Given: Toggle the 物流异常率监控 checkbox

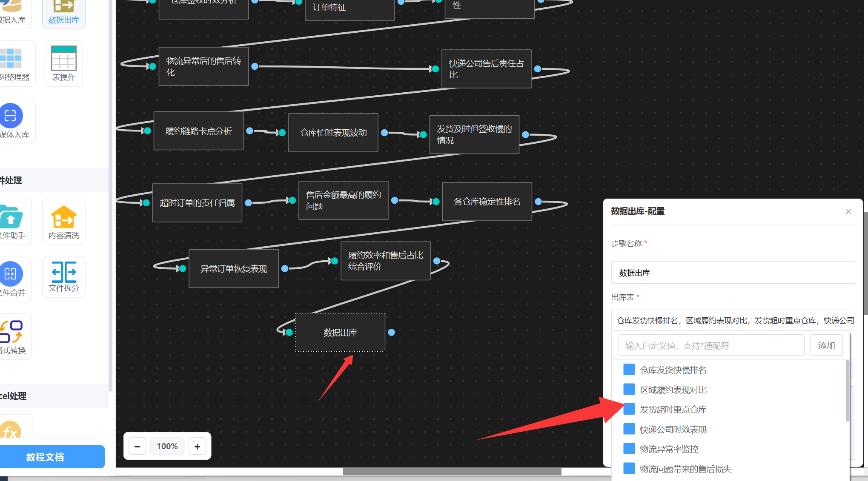Looking at the screenshot, I should [629, 449].
